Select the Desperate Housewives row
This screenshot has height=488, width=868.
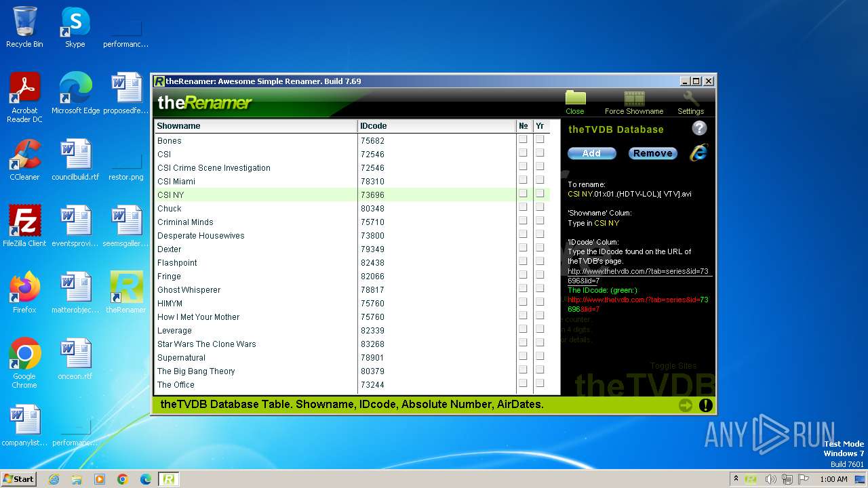coord(352,235)
